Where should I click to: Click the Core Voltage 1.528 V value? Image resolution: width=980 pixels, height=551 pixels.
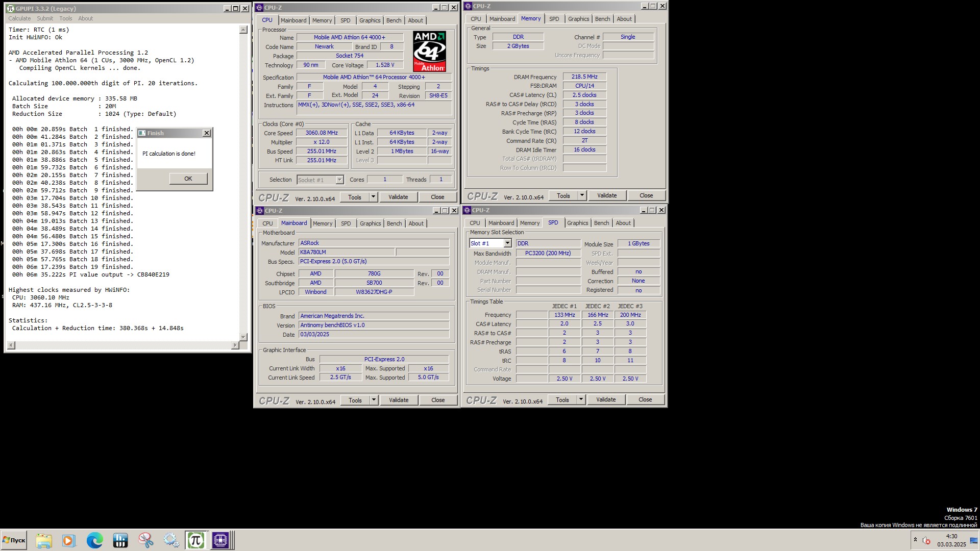click(385, 65)
